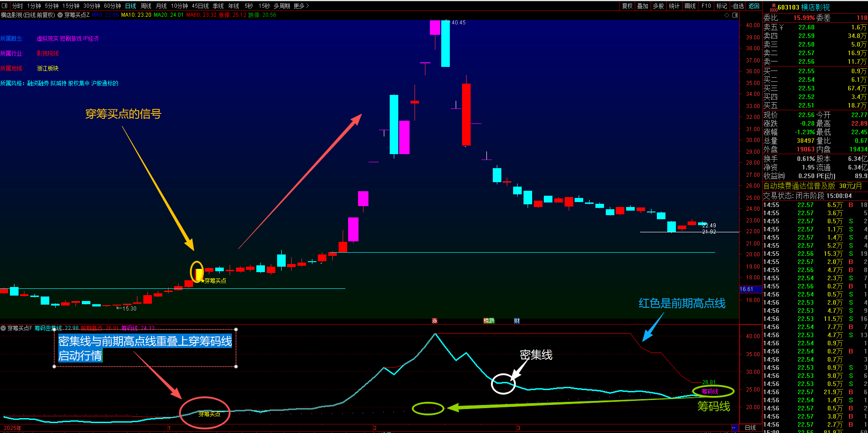Viewport: 868px width, 433px height.
Task: Toggle the right info panel icon
Action: pyautogui.click(x=735, y=15)
